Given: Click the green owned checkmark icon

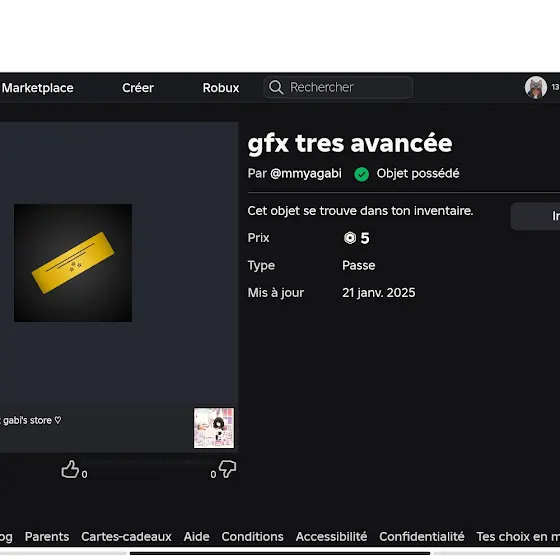Looking at the screenshot, I should 361,174.
